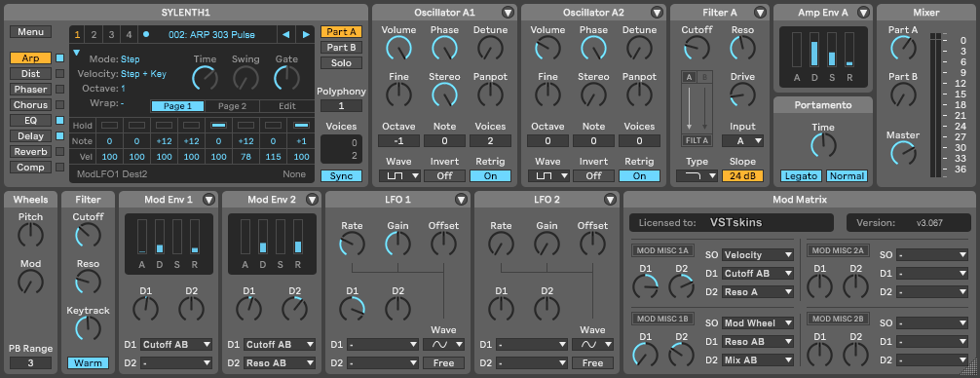Go to previous preset with left arrow
This screenshot has width=980, height=378.
(285, 35)
